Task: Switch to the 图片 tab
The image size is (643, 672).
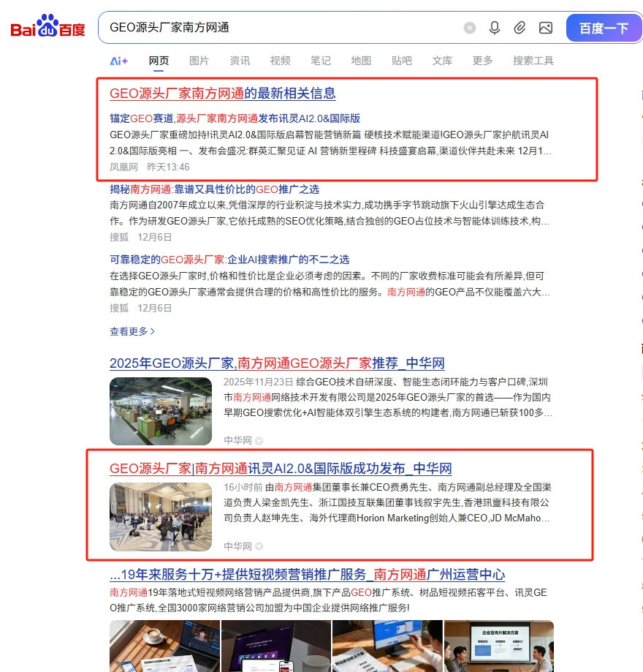Action: 199,61
